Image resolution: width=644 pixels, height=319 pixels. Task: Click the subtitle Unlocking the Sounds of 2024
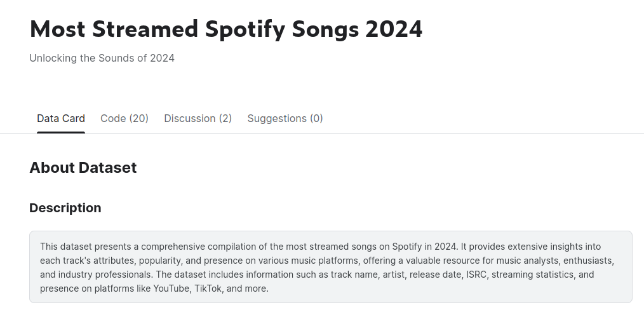(102, 58)
